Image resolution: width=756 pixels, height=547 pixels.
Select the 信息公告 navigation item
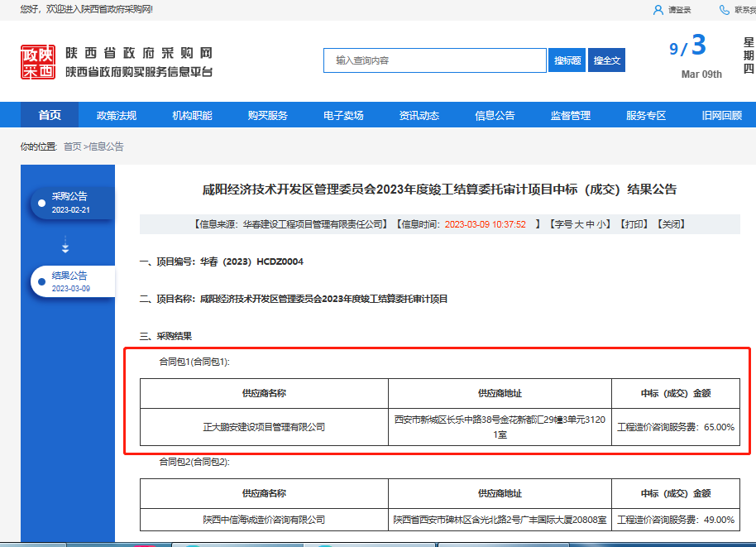pyautogui.click(x=495, y=116)
